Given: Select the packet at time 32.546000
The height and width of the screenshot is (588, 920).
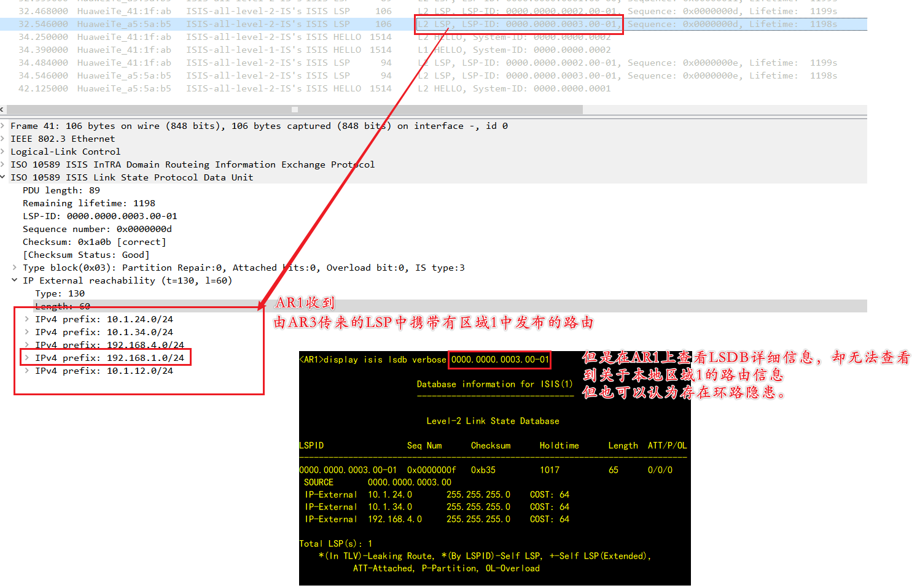Looking at the screenshot, I should click(434, 24).
